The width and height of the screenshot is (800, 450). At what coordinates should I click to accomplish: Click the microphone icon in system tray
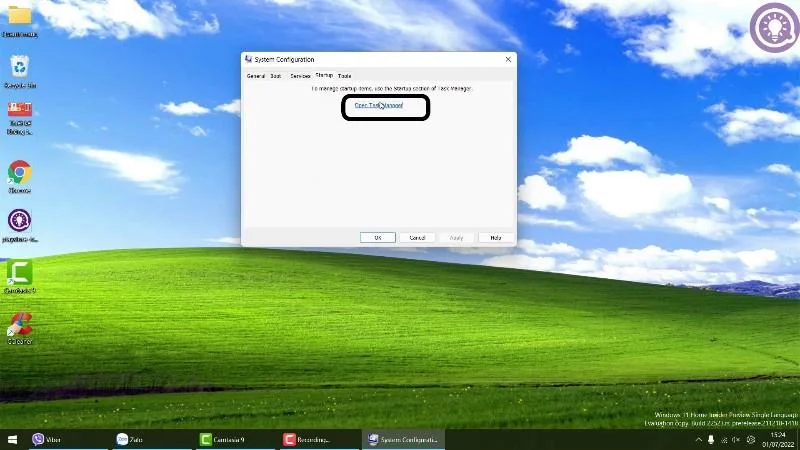711,440
